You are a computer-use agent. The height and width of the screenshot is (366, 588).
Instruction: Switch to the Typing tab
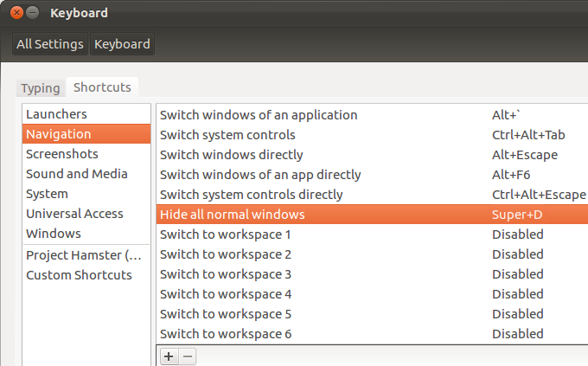[41, 88]
